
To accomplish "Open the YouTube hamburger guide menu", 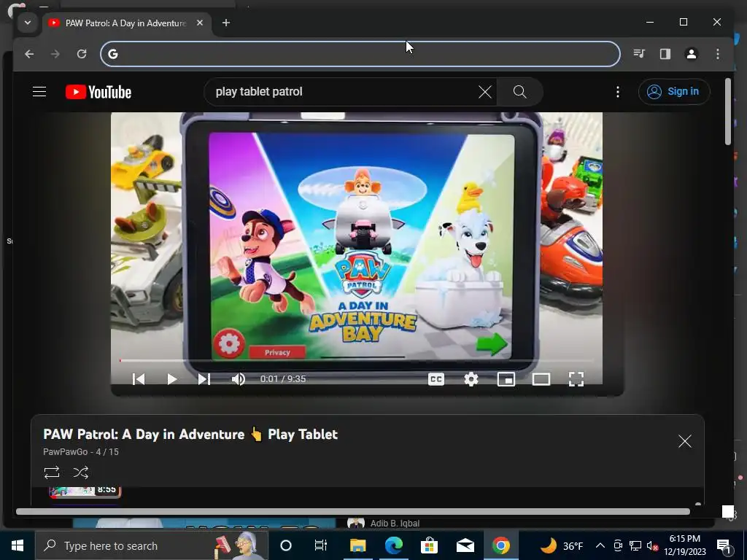I will pos(39,91).
